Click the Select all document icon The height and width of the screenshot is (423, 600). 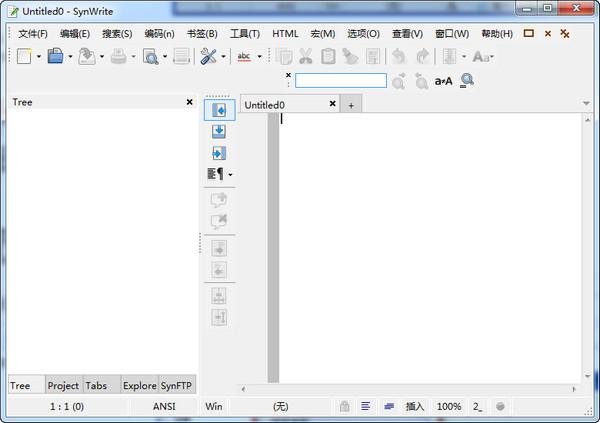tap(373, 56)
